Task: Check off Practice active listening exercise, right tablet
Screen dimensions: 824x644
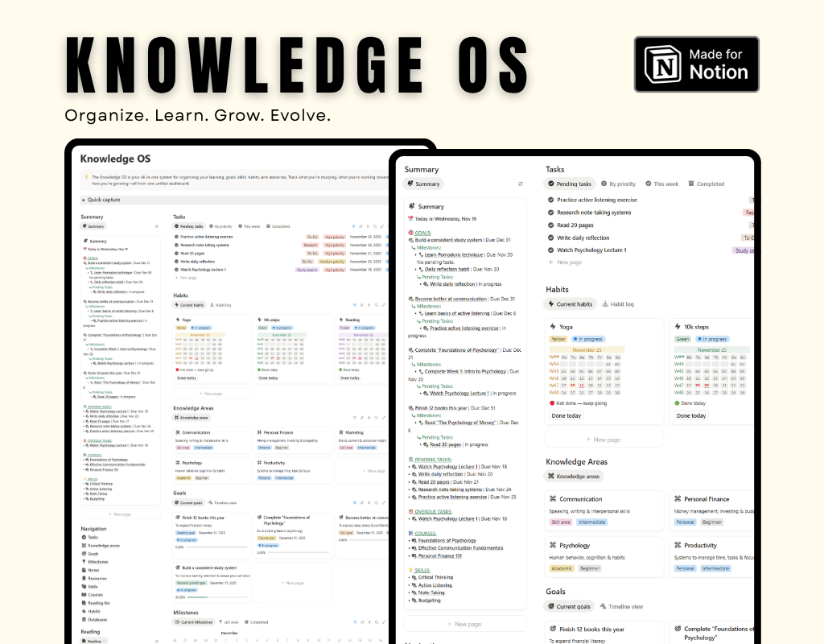Action: [x=550, y=200]
